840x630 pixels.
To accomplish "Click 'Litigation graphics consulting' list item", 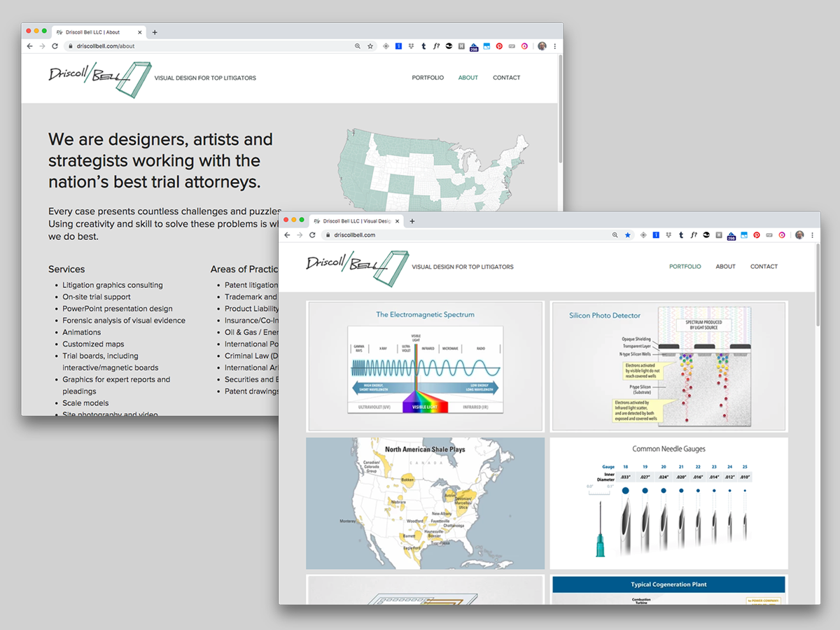I will (x=113, y=285).
